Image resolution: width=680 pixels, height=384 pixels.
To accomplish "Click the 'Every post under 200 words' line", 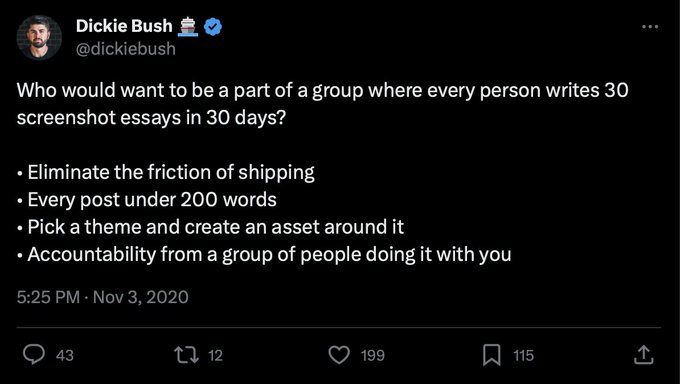I will [147, 200].
